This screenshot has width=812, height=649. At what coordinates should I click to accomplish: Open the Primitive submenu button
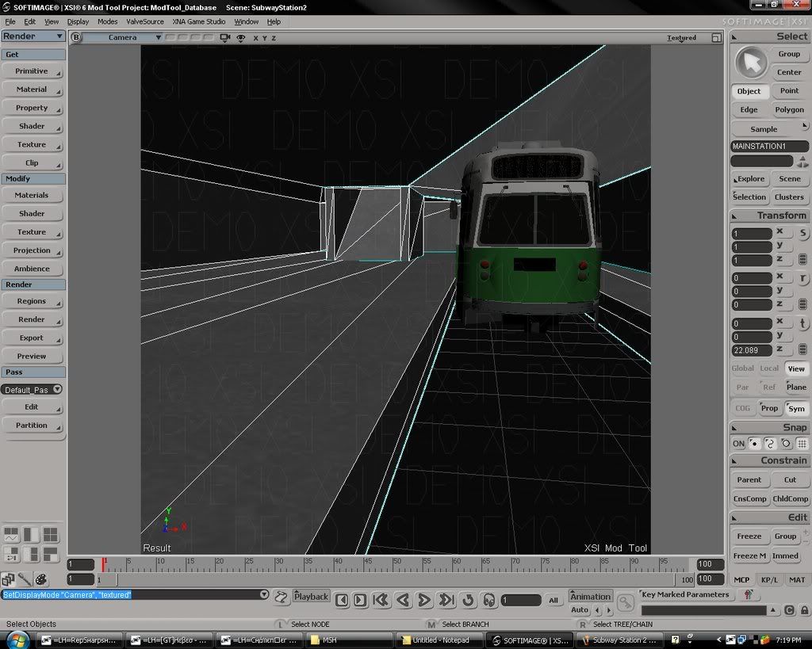(32, 71)
